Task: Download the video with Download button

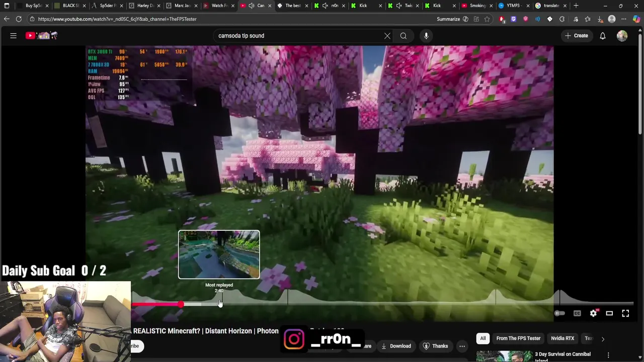Action: click(x=396, y=346)
